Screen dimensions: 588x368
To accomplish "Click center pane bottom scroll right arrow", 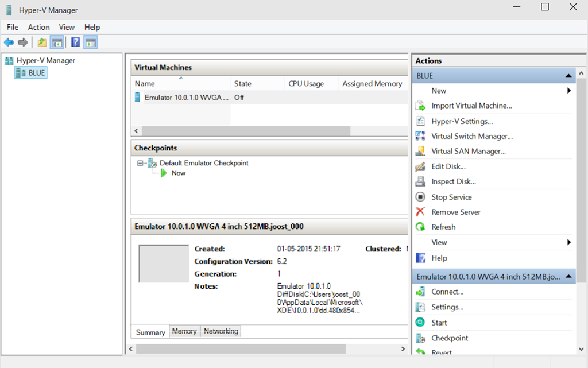I will pyautogui.click(x=403, y=349).
